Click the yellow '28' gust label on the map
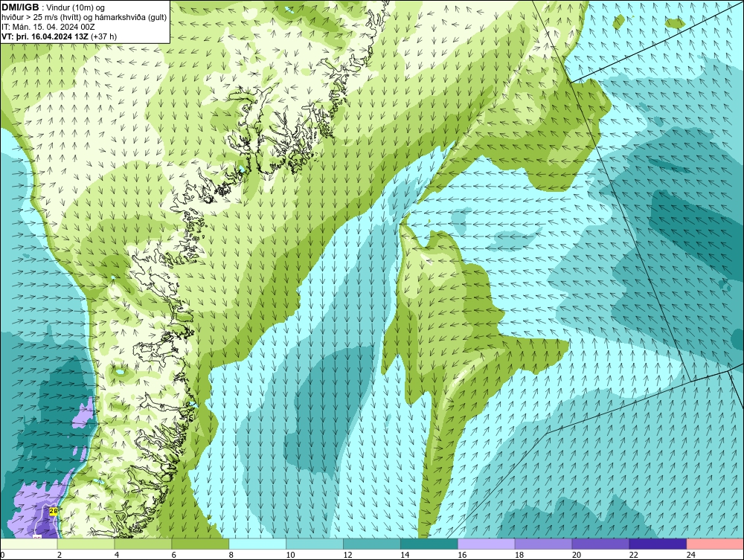This screenshot has height=560, width=744. [x=54, y=511]
